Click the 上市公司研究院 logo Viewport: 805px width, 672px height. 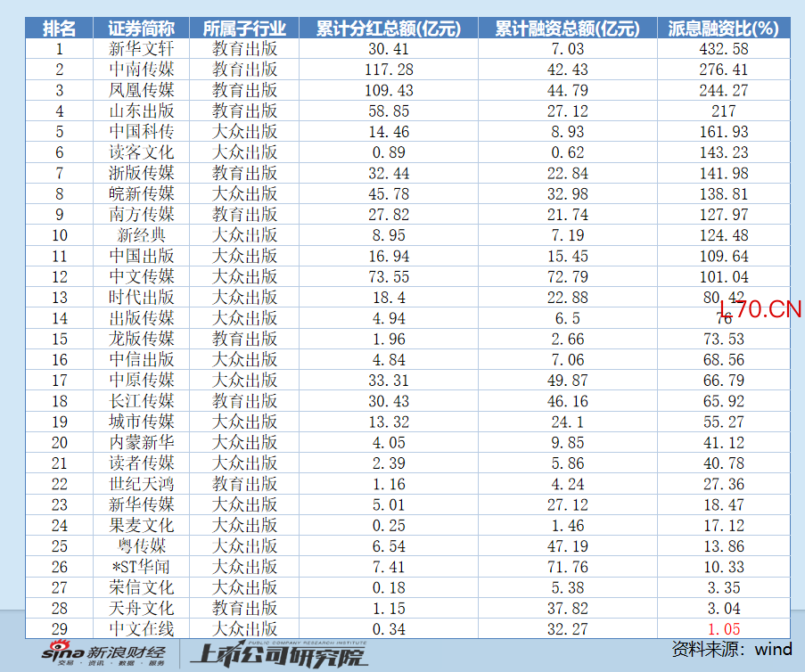coord(278,656)
